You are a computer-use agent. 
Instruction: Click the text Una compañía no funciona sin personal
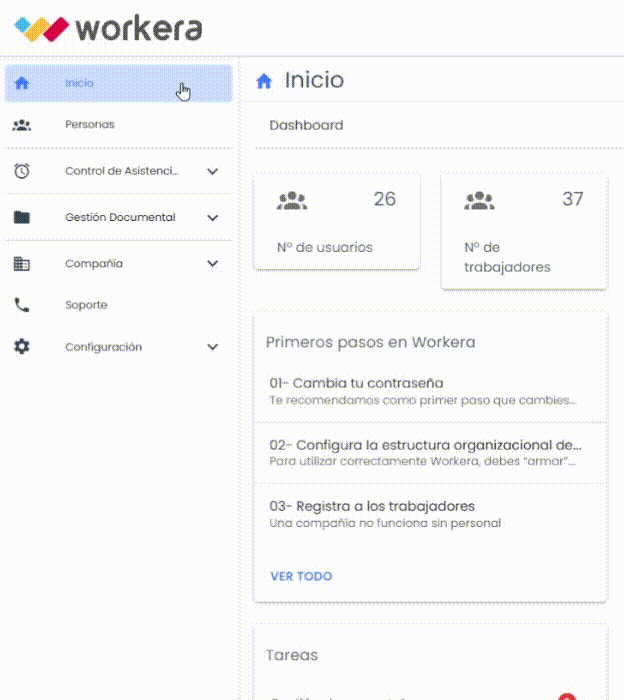pyautogui.click(x=385, y=523)
